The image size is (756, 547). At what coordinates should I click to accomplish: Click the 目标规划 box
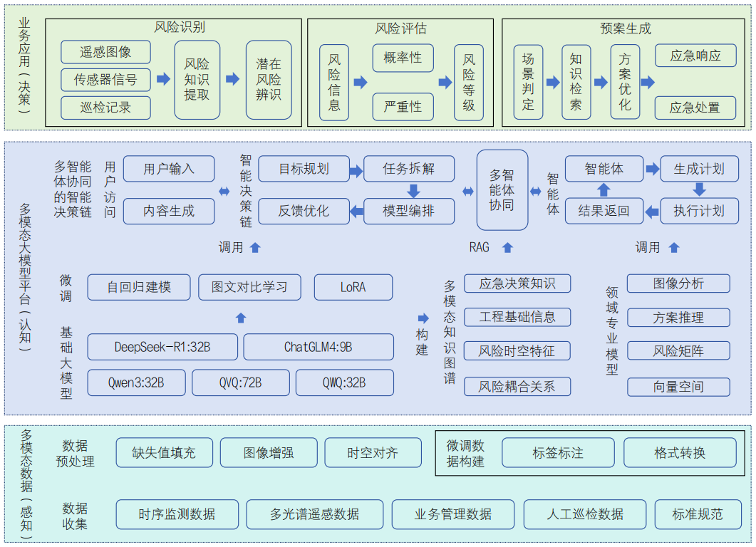pos(304,169)
